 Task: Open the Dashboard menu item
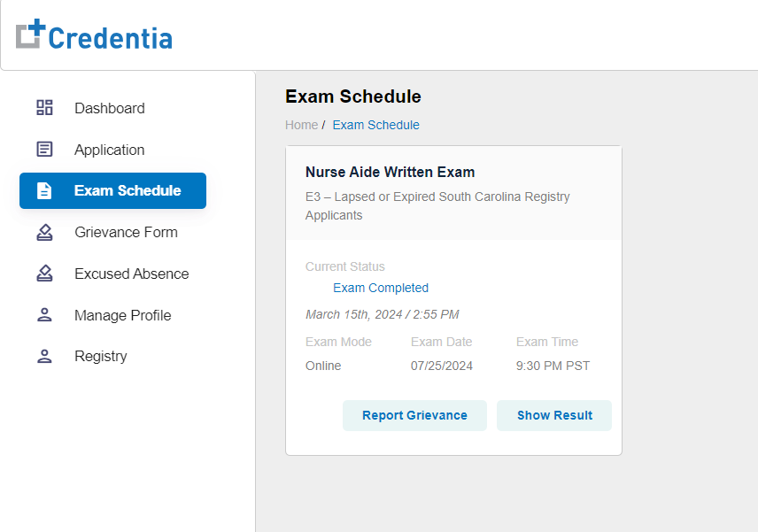coord(112,108)
